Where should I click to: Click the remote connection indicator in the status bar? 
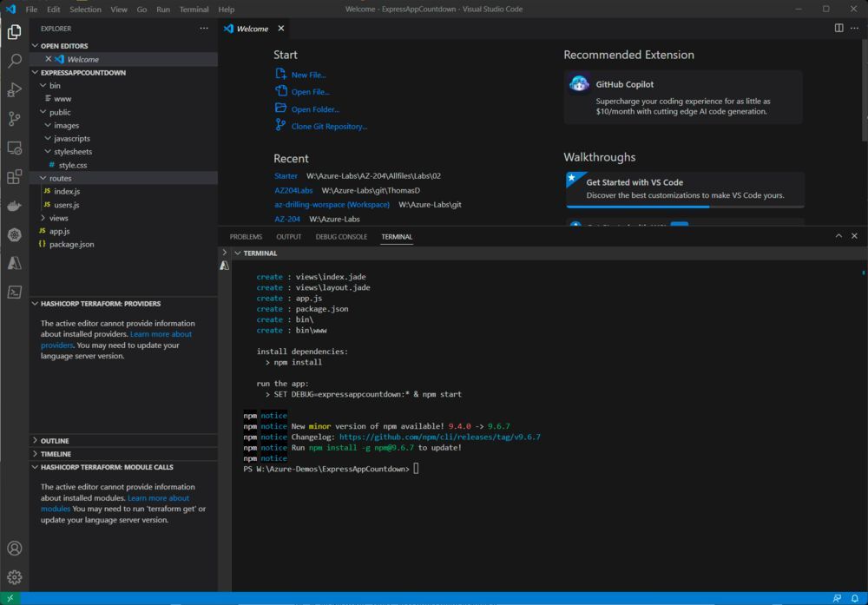tap(10, 597)
